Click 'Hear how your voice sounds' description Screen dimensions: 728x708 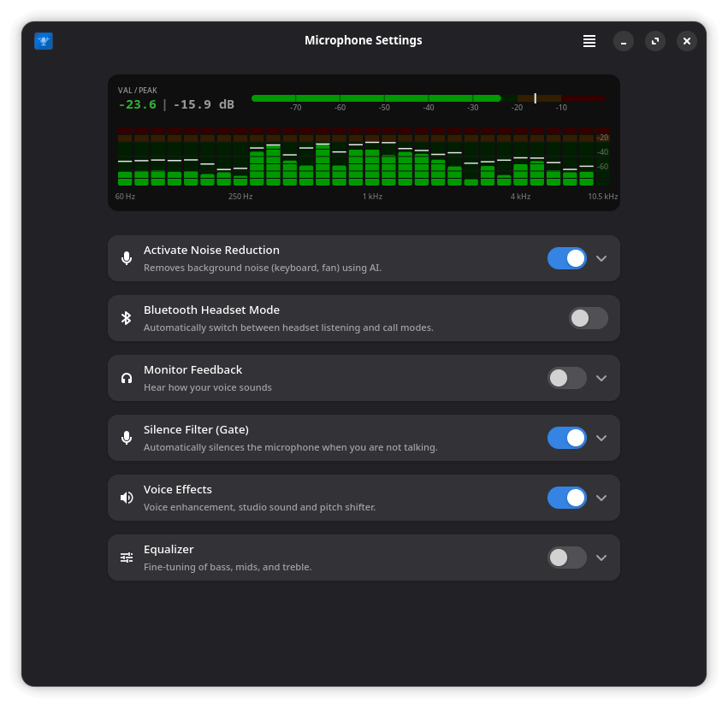click(208, 387)
